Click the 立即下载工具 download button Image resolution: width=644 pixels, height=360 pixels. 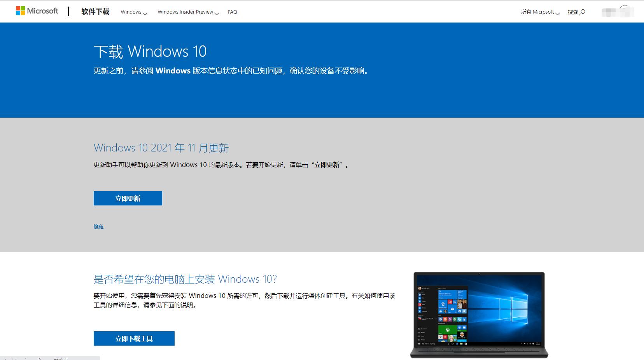[134, 338]
